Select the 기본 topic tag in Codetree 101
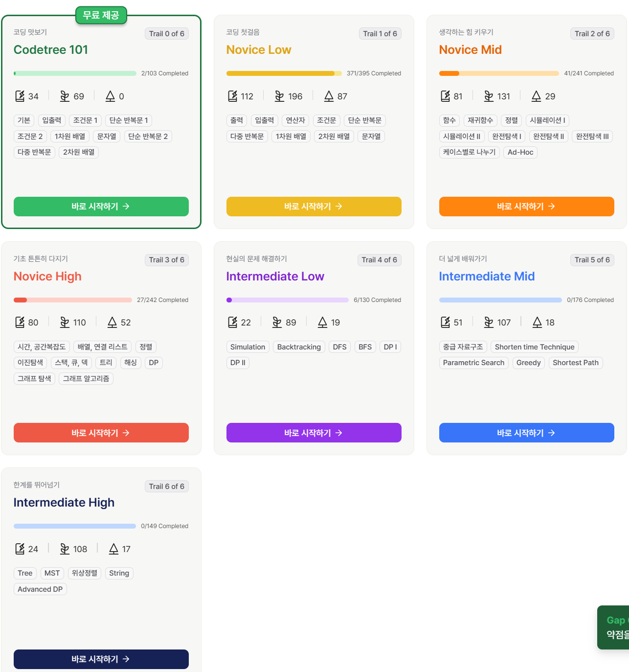 (24, 120)
